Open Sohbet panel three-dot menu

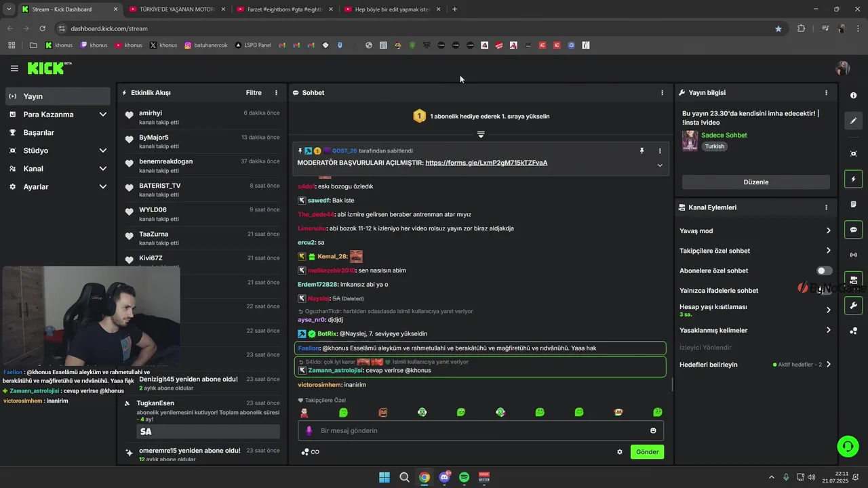click(663, 93)
